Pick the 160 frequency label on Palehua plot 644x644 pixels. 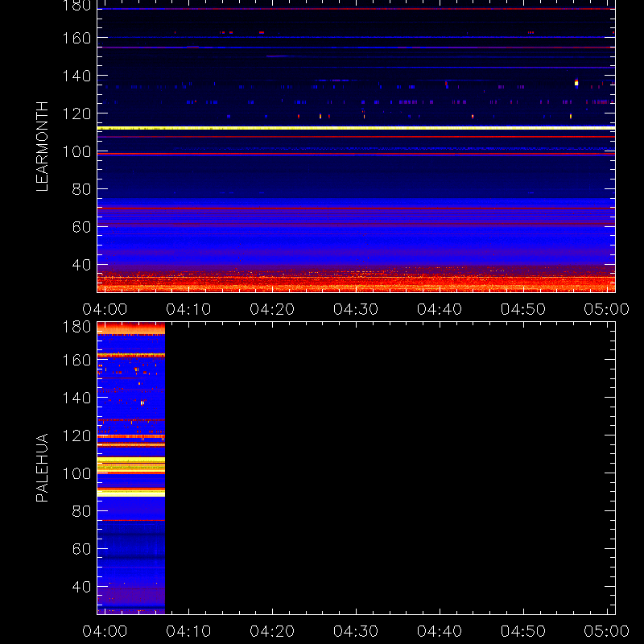click(x=76, y=360)
